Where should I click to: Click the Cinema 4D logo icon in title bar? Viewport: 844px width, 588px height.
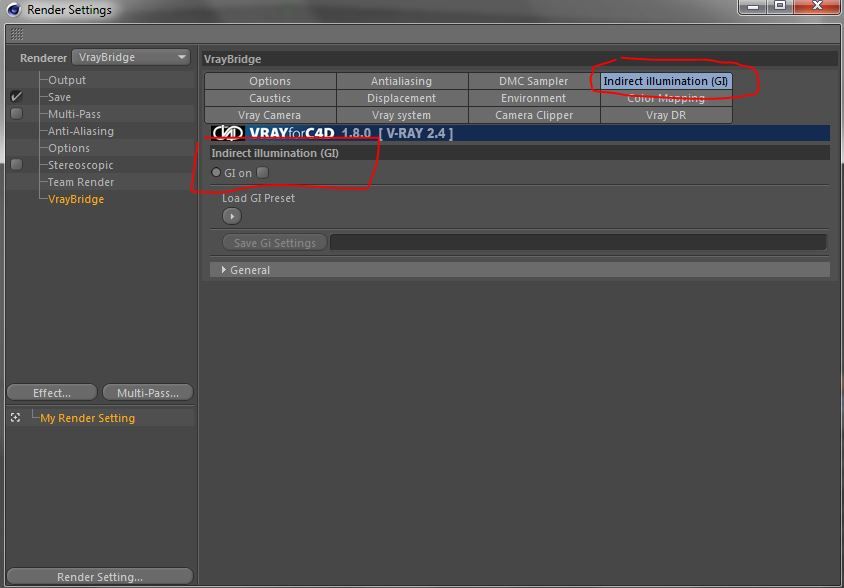[x=13, y=9]
